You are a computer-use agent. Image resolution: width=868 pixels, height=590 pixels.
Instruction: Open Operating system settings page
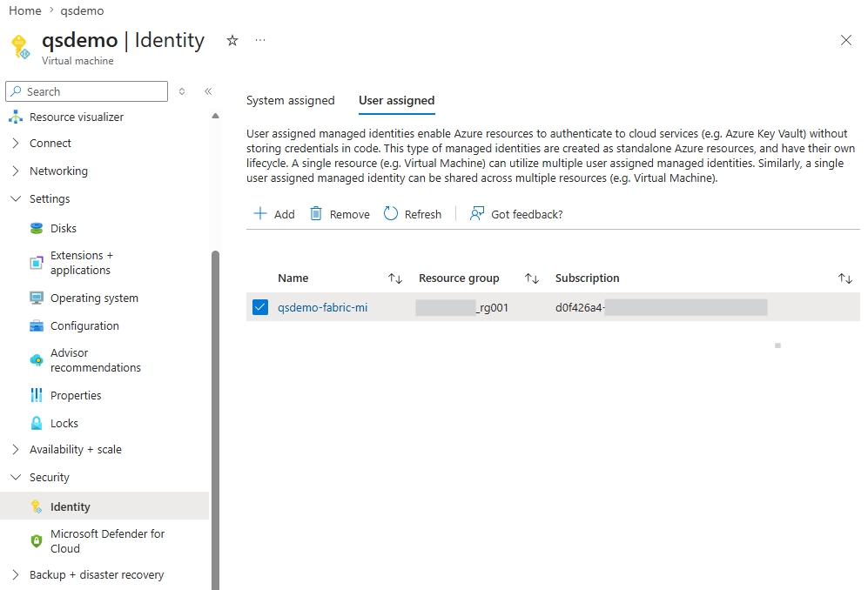(x=94, y=298)
